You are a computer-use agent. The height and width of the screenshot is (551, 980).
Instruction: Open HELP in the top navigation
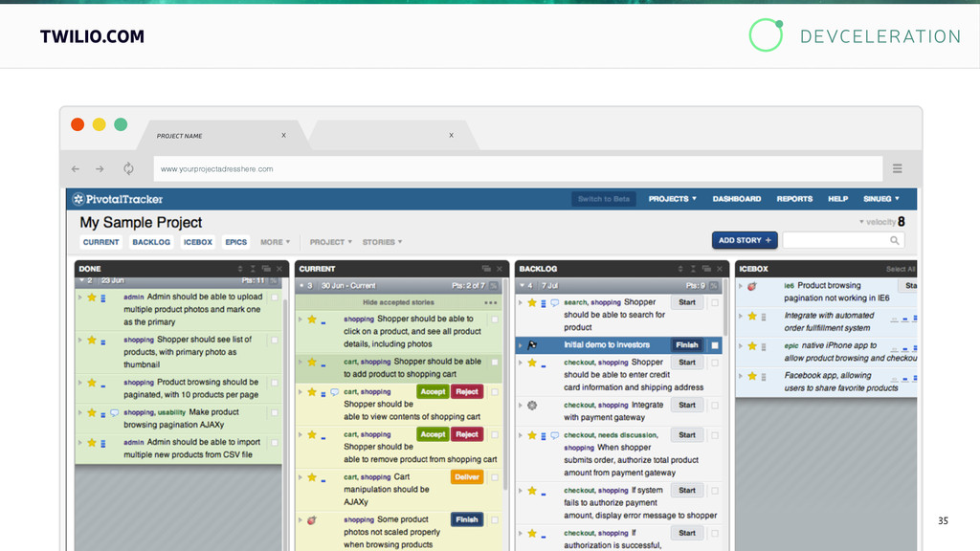838,199
